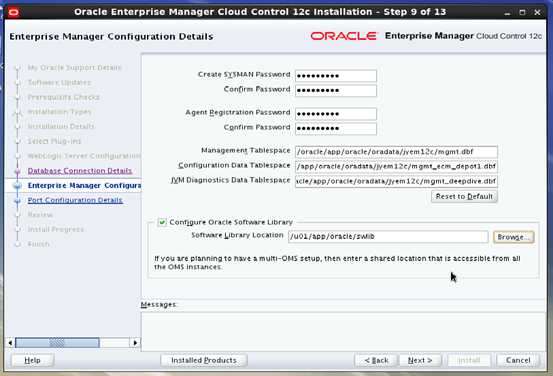This screenshot has width=553, height=376.
Task: Edit JVM Diagnostics Data Tablespace field
Action: [x=396, y=181]
